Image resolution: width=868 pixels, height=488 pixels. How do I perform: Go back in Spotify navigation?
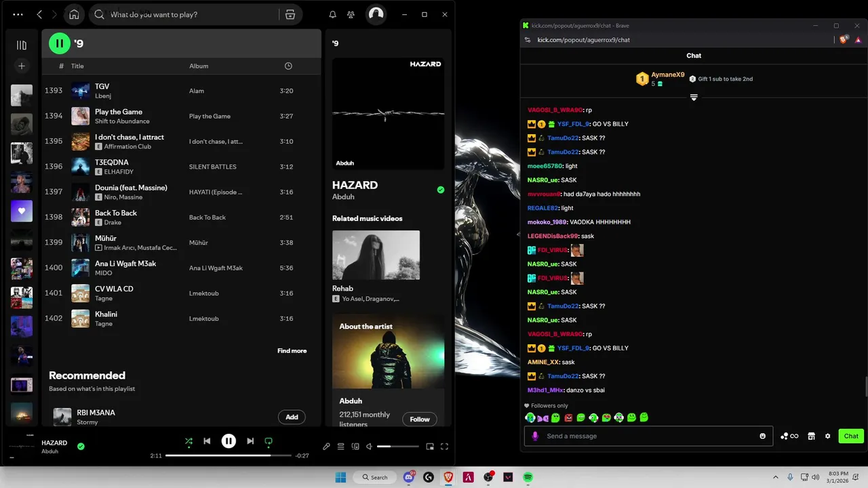(x=39, y=14)
